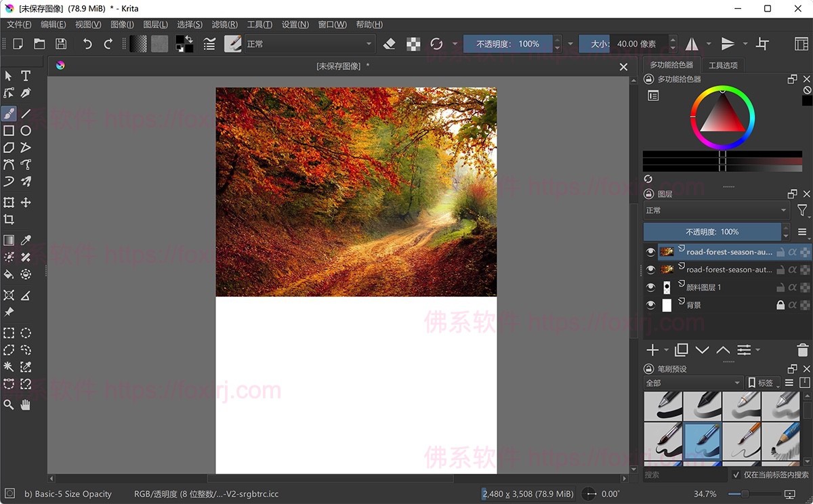Activate the Fill tool
Viewport: 813px width, 504px height.
[9, 274]
